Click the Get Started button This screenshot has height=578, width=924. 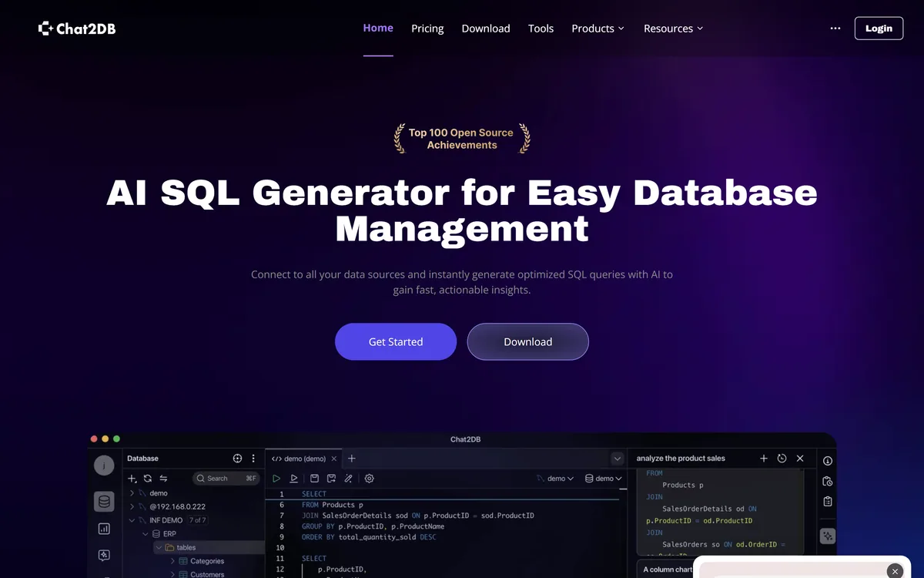[396, 341]
